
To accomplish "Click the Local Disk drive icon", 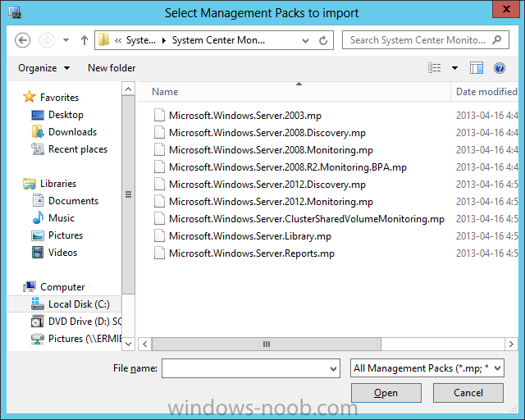I will [38, 304].
